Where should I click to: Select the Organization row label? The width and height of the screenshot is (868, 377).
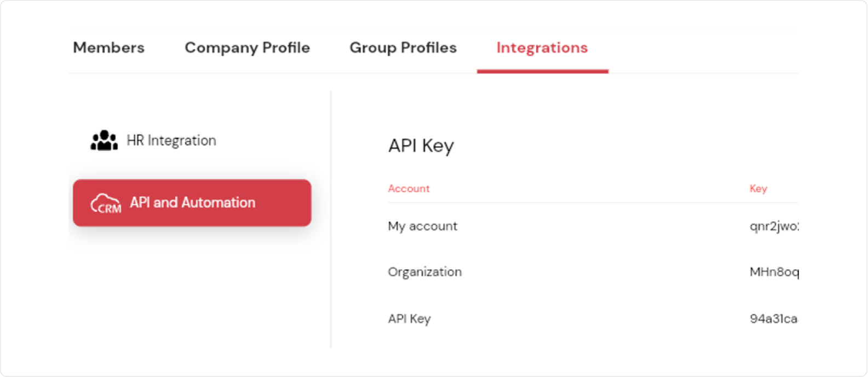424,272
